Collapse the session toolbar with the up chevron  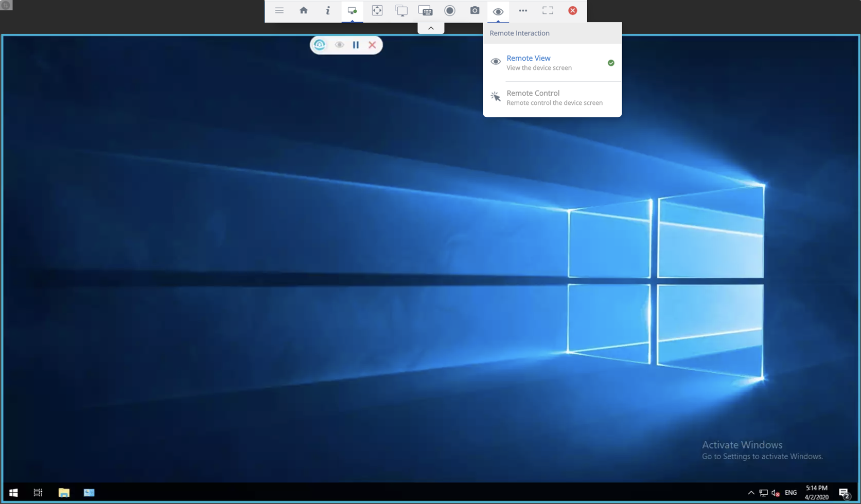431,28
